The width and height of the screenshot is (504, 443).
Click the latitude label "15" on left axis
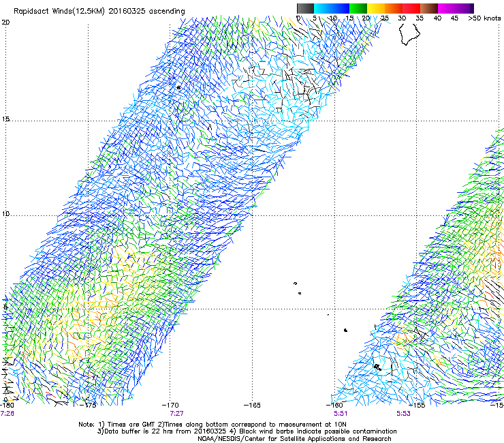[x=5, y=119]
